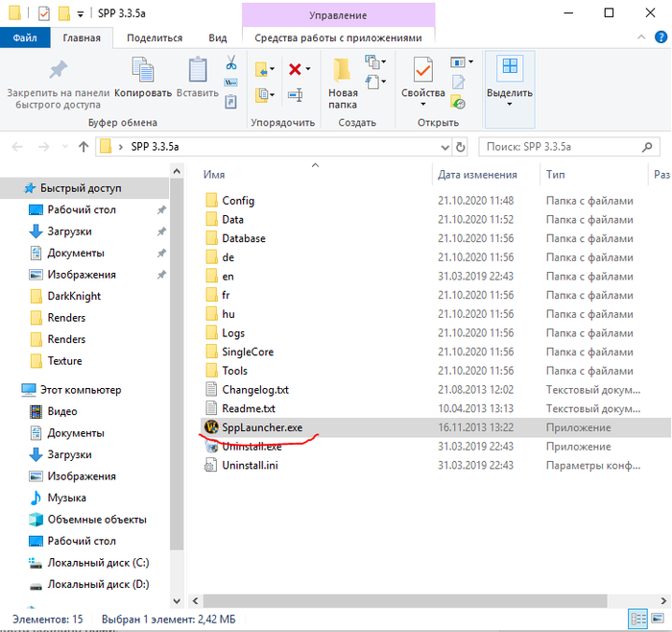Screen dimensions: 672x632
Task: Switch to the Поделиться tab
Action: point(155,37)
